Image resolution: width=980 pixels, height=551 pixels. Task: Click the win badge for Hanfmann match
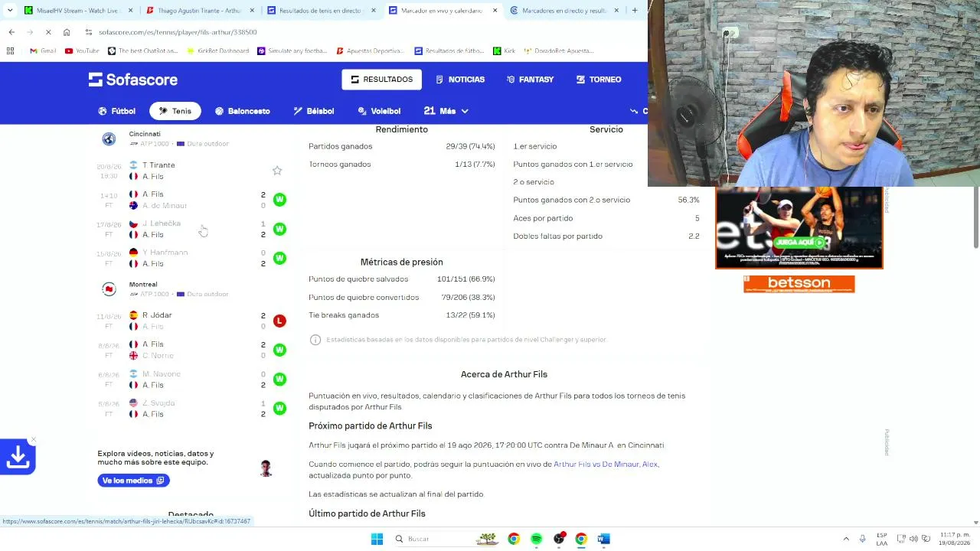279,258
